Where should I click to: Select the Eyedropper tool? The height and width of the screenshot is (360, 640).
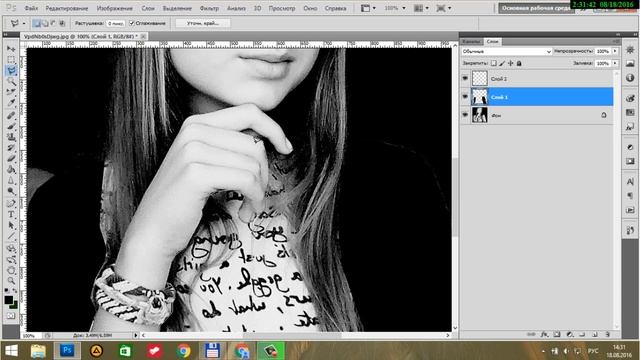tap(11, 103)
